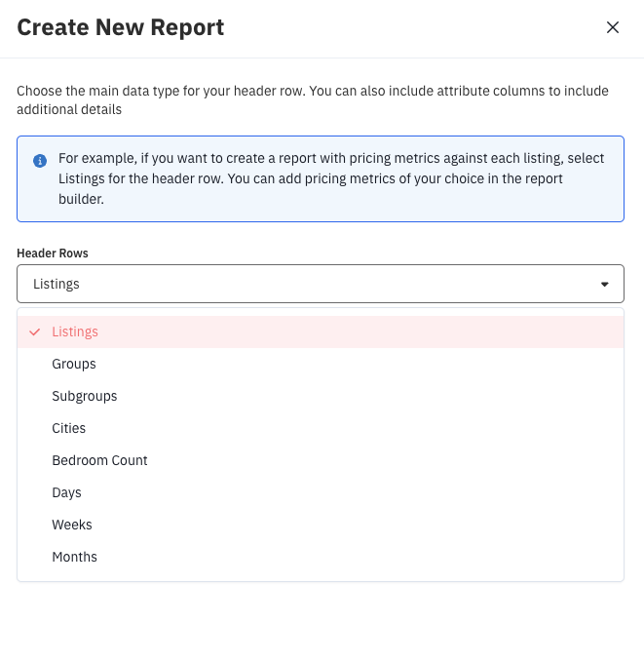Click the example text in the blue info banner
The height and width of the screenshot is (662, 644).
[331, 178]
